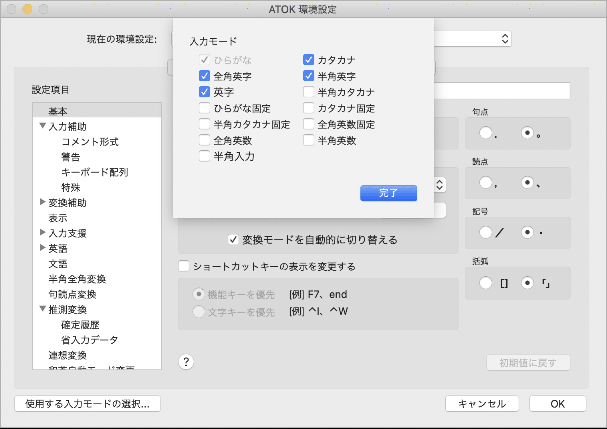The height and width of the screenshot is (429, 607).
Task: Select the slash radio button under 記号
Action: point(487,232)
